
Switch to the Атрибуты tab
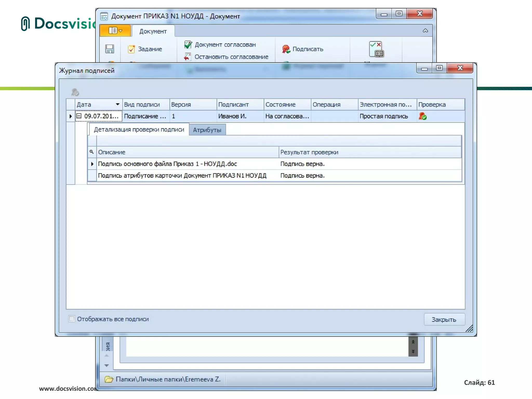tap(207, 130)
